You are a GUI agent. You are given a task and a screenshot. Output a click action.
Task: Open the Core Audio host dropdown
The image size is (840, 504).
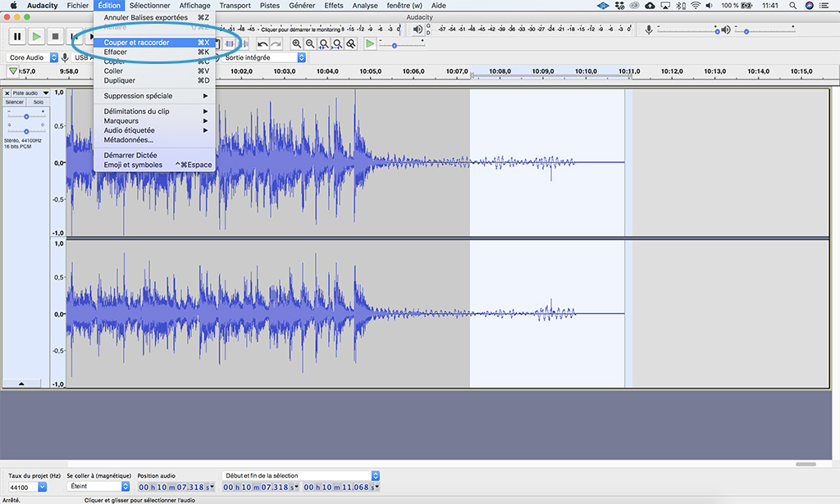pyautogui.click(x=32, y=57)
